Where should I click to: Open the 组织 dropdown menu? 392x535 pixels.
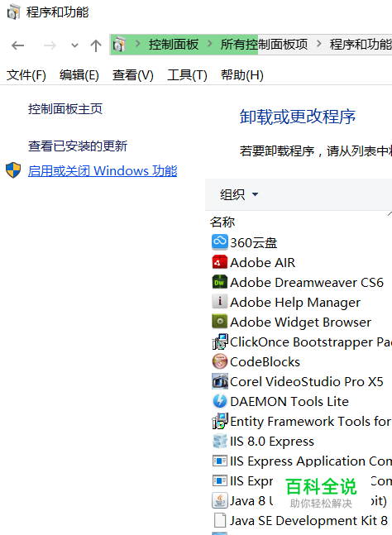239,194
